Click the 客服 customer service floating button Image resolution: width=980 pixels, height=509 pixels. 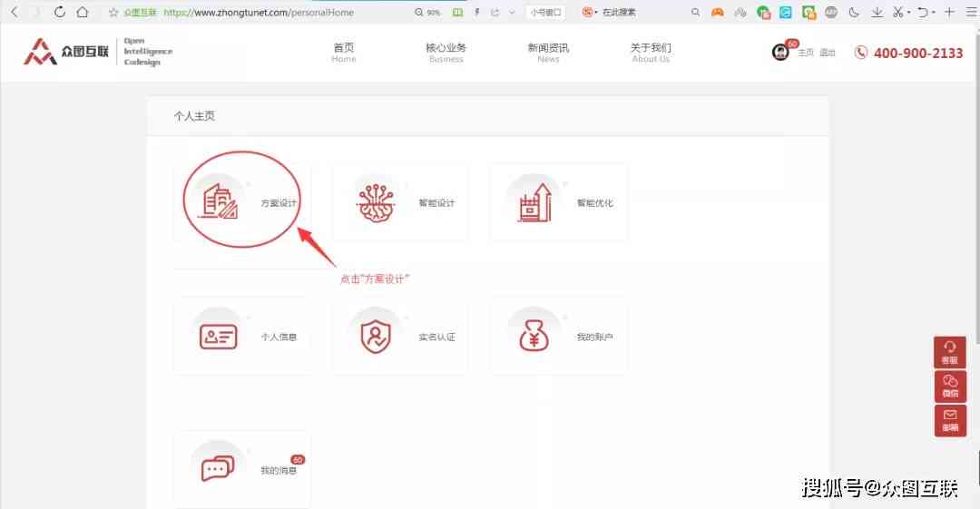click(x=950, y=352)
